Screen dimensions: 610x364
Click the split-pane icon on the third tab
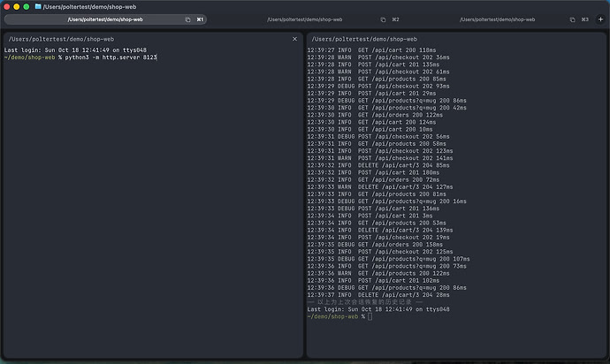click(572, 19)
